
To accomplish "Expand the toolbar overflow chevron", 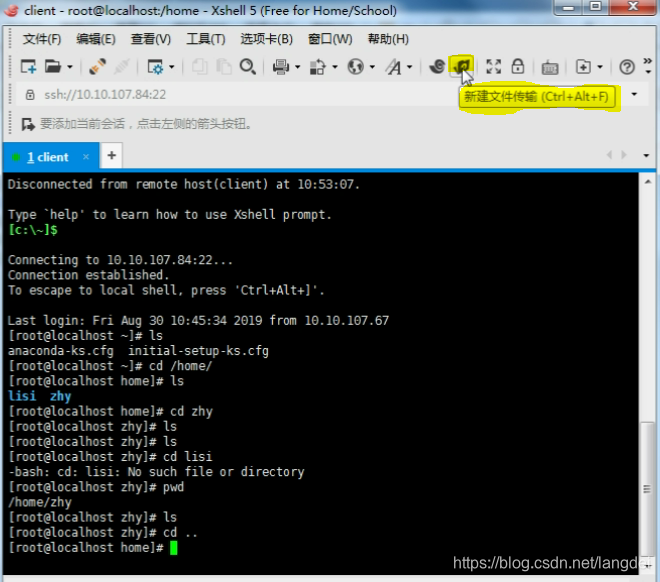I will [648, 66].
